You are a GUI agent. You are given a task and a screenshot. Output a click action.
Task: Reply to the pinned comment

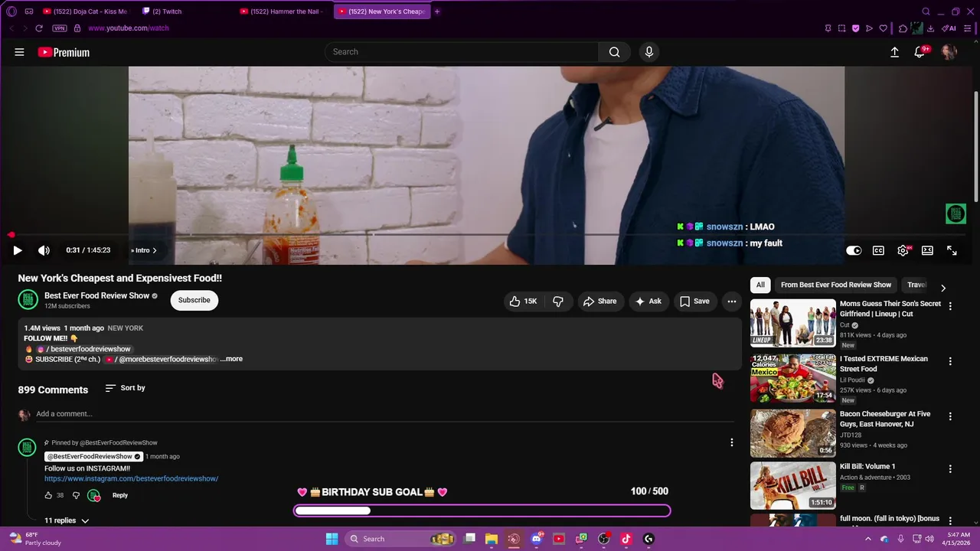(120, 495)
